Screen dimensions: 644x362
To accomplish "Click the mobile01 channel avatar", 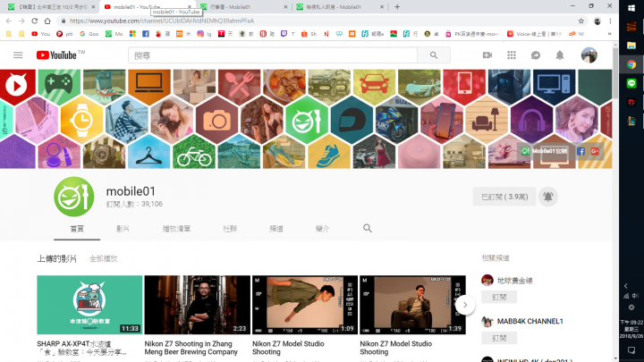I will coord(74,197).
